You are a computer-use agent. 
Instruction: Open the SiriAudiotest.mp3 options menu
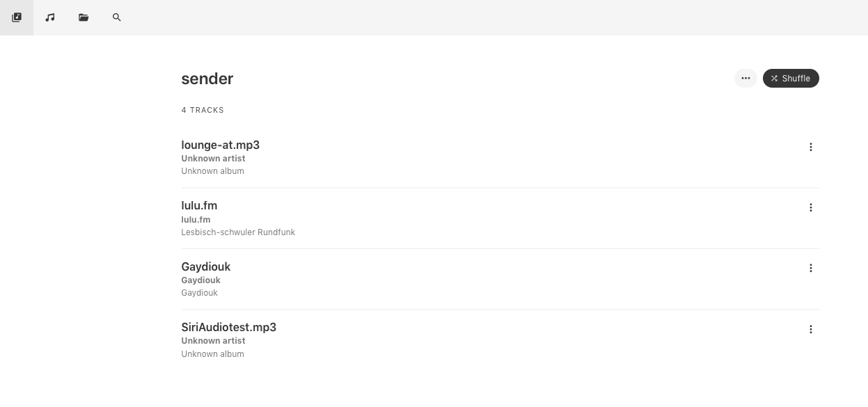[x=811, y=329]
